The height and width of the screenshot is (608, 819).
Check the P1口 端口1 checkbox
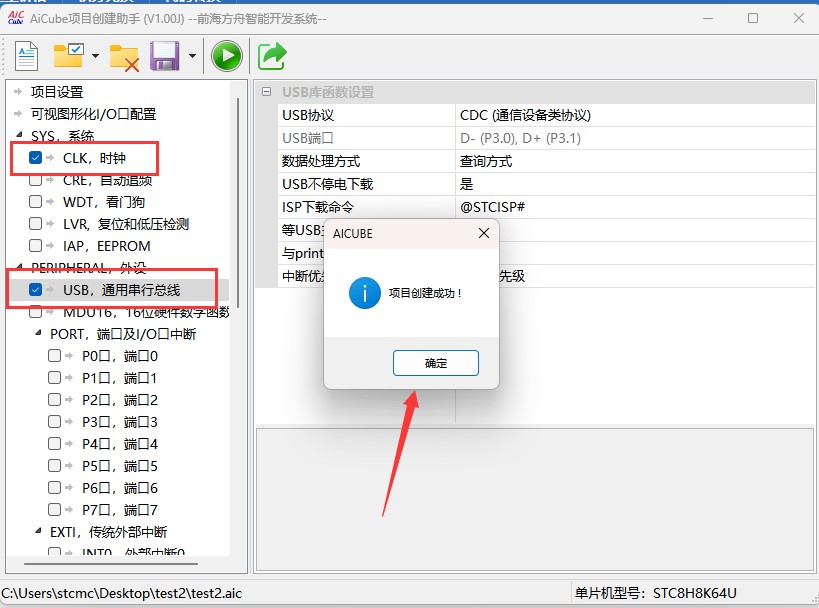pyautogui.click(x=54, y=378)
